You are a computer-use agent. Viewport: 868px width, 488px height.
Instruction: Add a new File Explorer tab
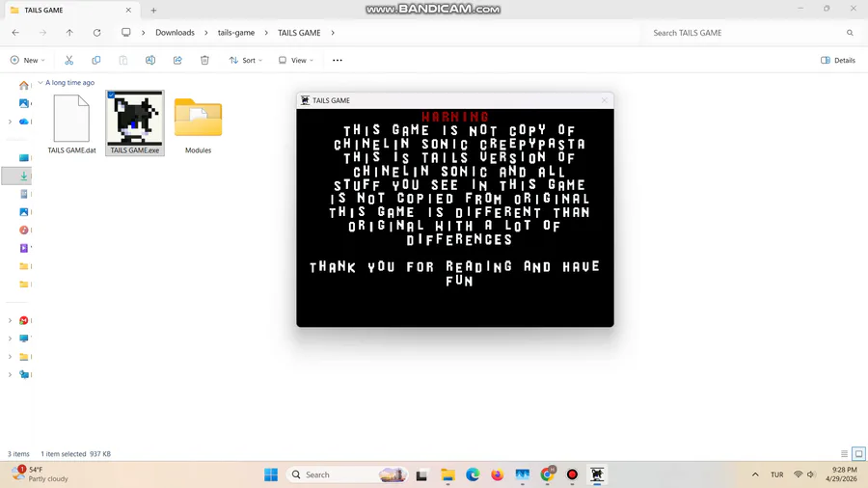(x=154, y=10)
